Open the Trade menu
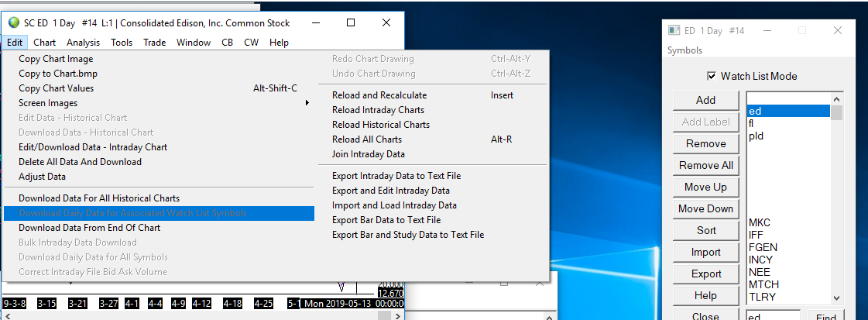This screenshot has width=868, height=320. tap(154, 42)
